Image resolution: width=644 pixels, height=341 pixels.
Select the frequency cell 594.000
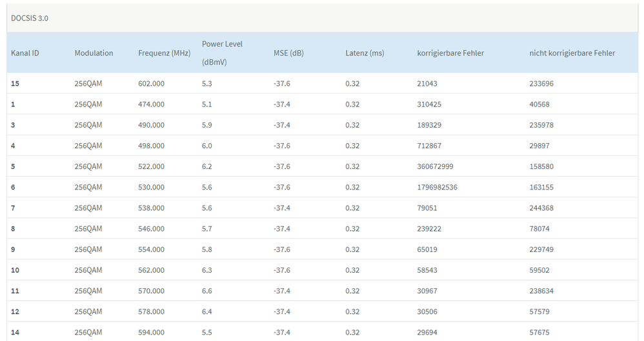[x=151, y=333]
